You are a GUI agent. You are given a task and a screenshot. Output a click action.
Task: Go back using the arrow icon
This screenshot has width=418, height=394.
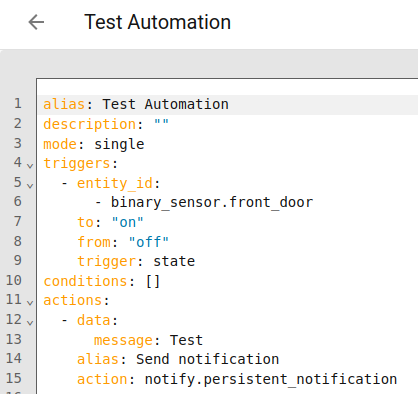click(36, 22)
